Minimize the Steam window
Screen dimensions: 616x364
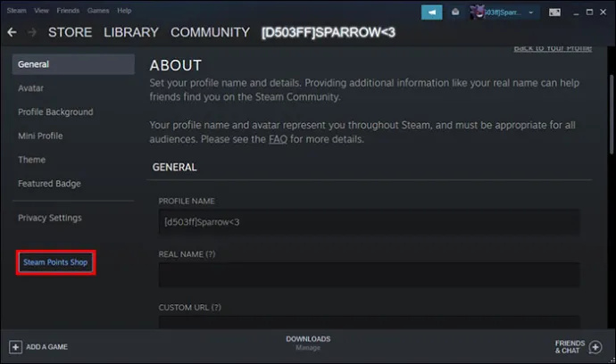576,12
